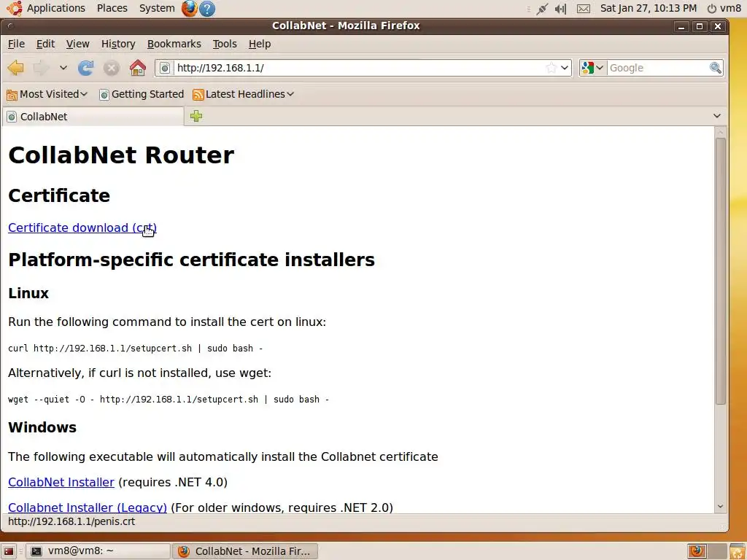
Task: Open the address bar history dropdown
Action: click(565, 68)
